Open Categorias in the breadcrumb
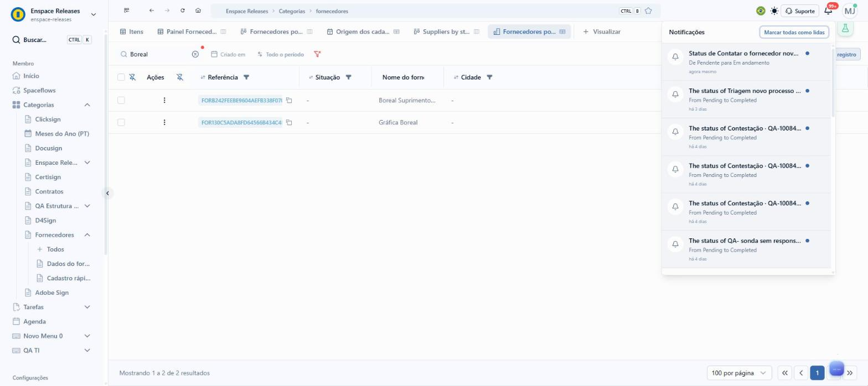Viewport: 868px width, 386px height. [292, 11]
